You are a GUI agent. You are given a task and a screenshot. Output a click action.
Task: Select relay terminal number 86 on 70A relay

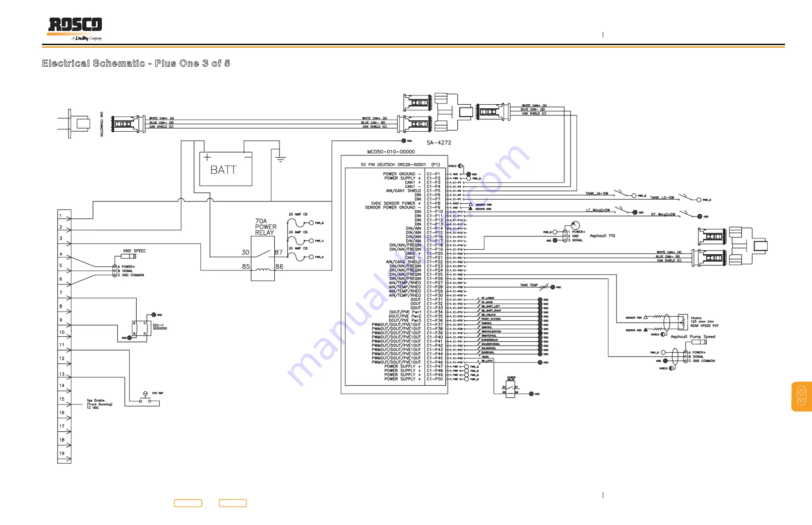pyautogui.click(x=280, y=266)
